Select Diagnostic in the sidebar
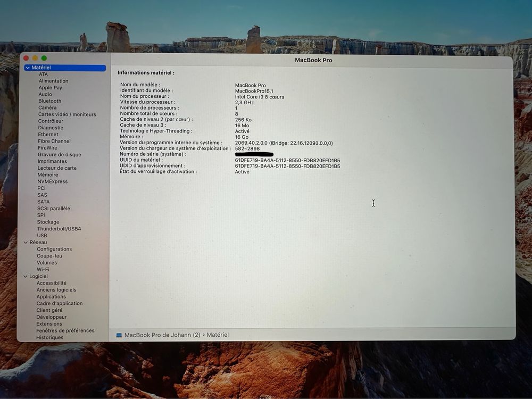 click(x=51, y=128)
